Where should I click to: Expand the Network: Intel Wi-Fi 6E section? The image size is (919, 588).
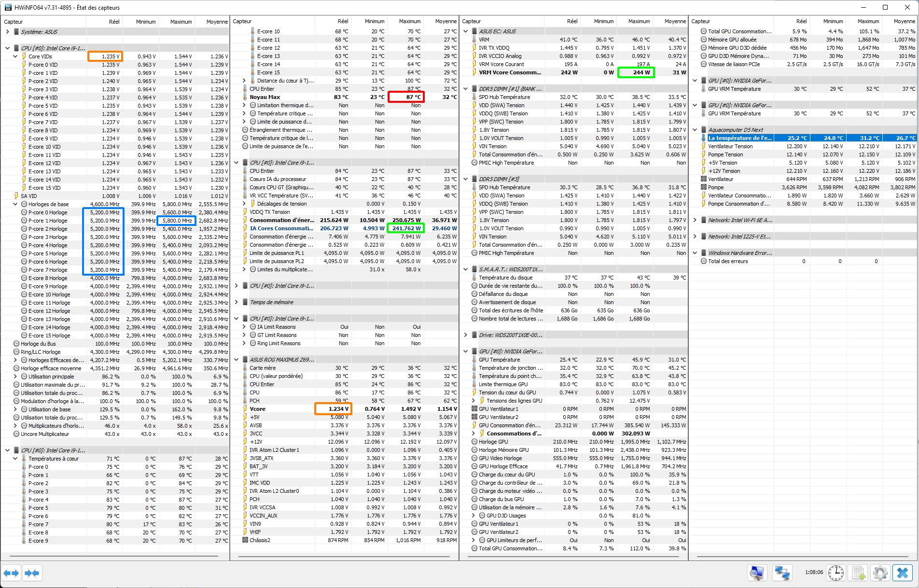click(695, 220)
